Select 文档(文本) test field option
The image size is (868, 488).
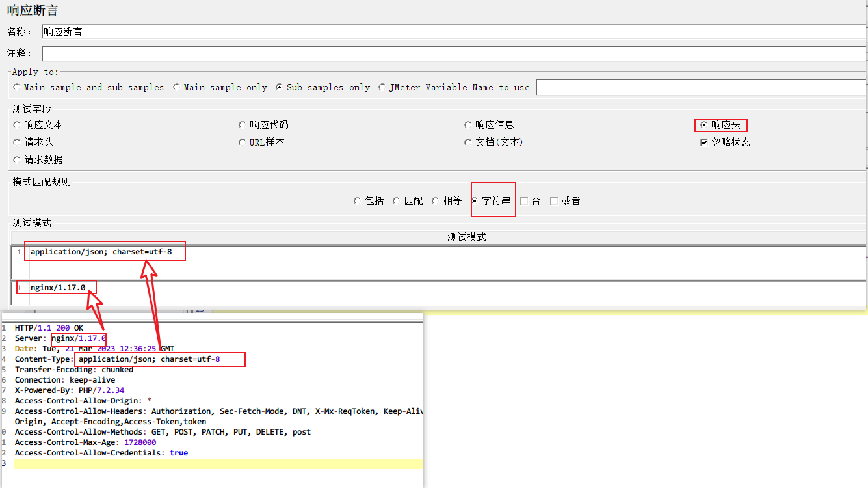click(x=468, y=142)
